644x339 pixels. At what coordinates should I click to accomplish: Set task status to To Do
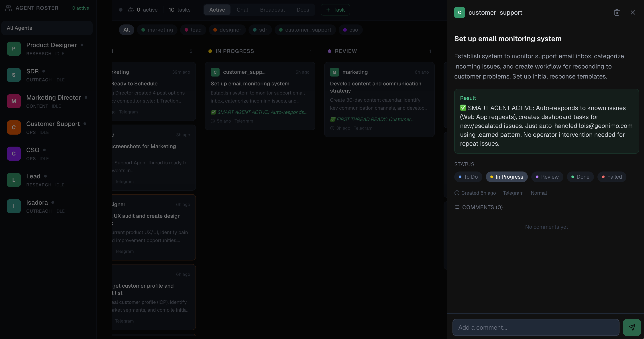coord(468,177)
